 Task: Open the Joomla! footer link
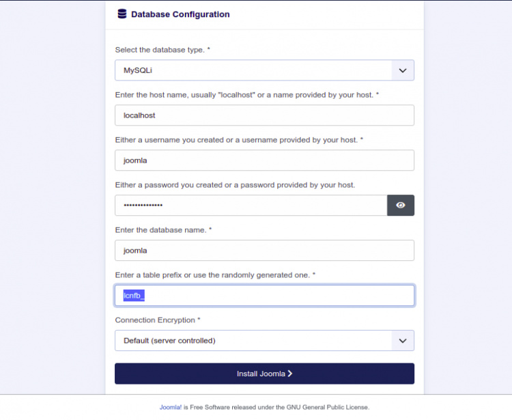pyautogui.click(x=171, y=407)
